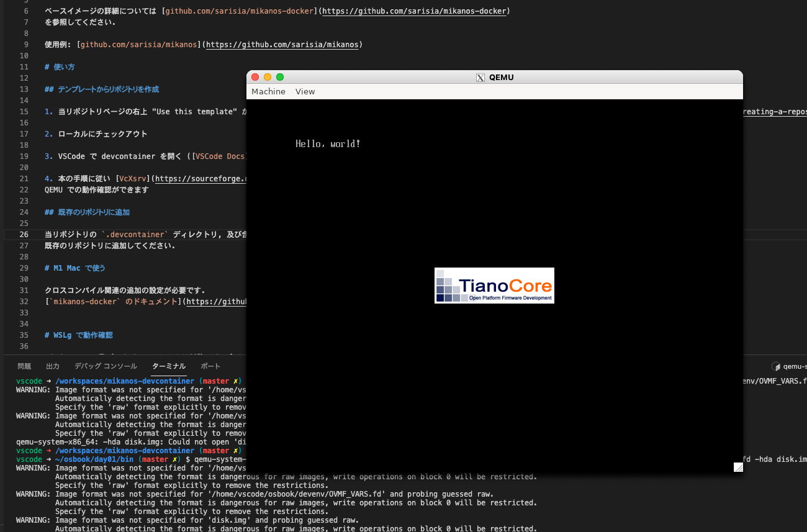Click the "## テンプレートからリポジトリを作成" heading

point(102,89)
